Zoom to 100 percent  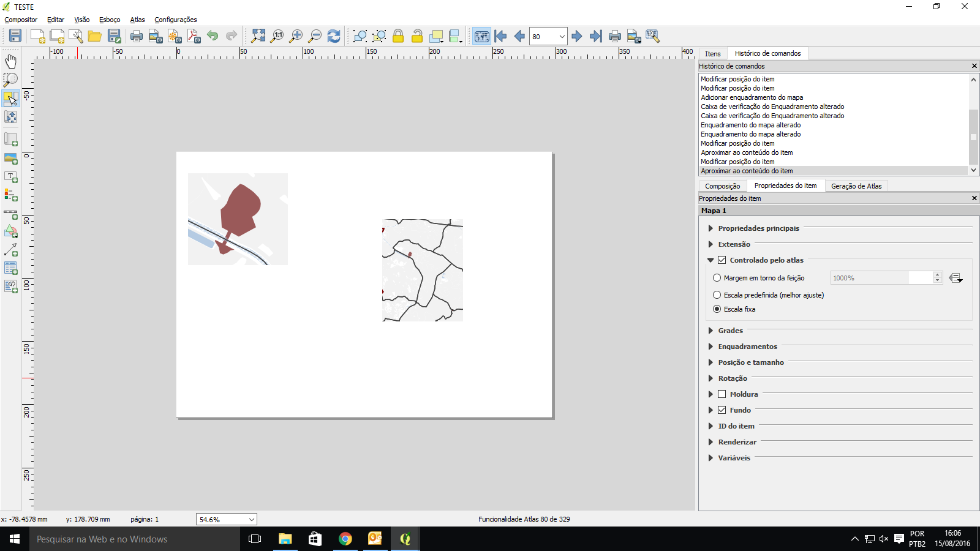pos(277,36)
